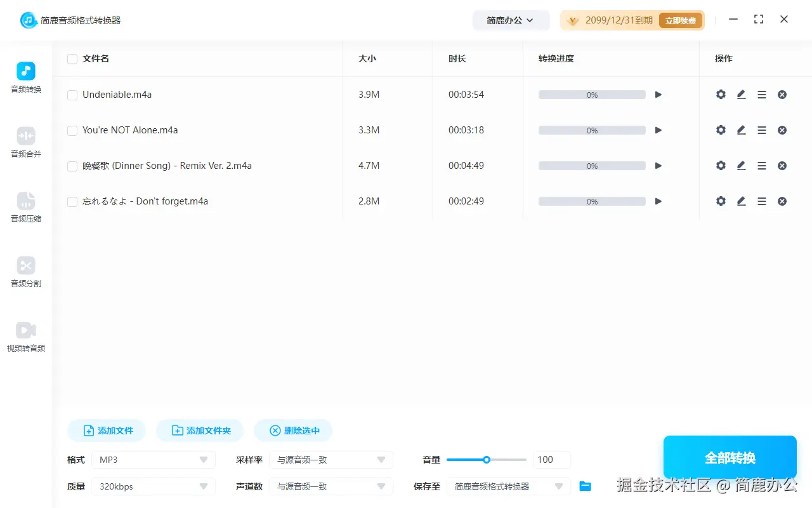812x508 pixels.
Task: Click the app logo in title bar
Action: pos(28,20)
